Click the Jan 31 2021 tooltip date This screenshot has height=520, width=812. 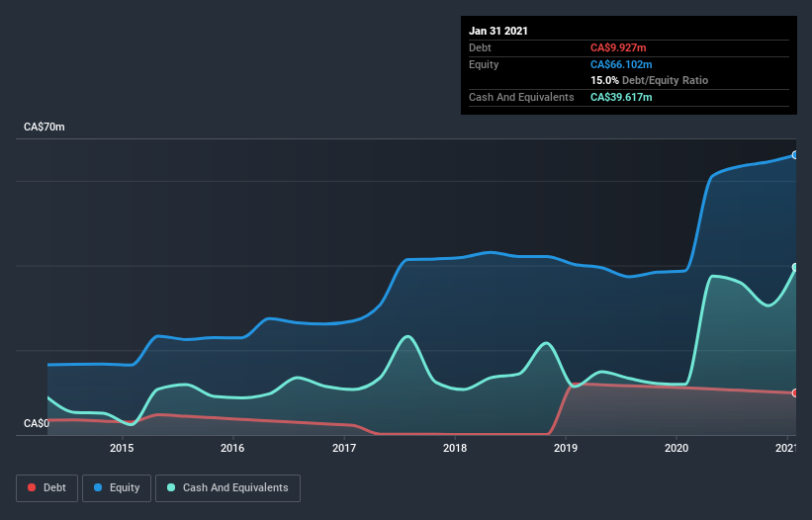(498, 31)
